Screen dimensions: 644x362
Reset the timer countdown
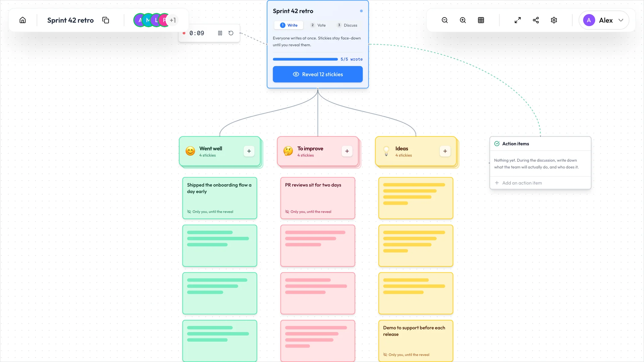231,33
